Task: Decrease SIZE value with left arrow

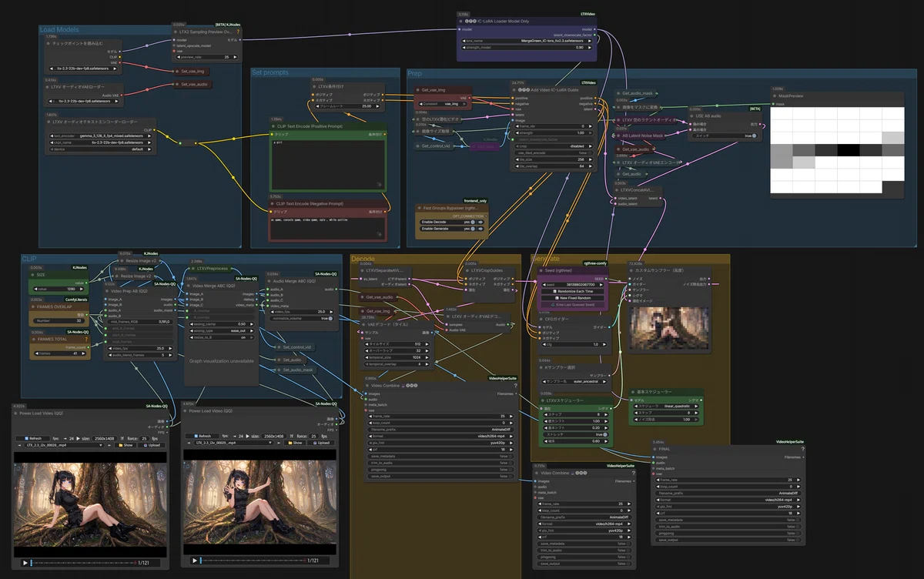Action: click(35, 289)
